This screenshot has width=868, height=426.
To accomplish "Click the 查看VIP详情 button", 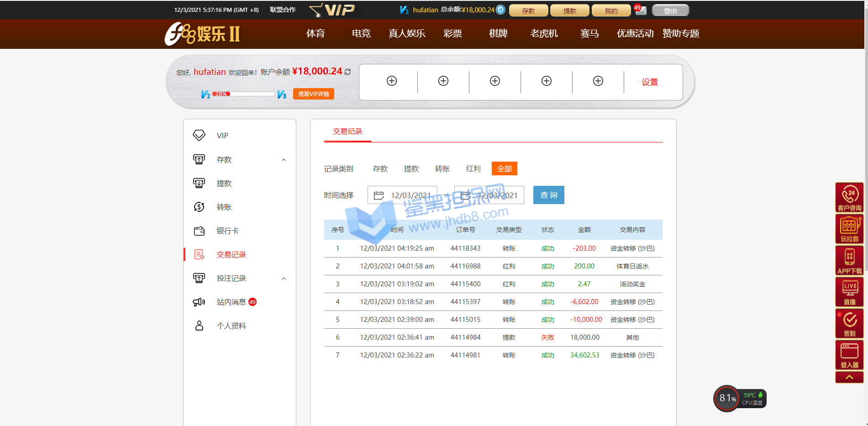I will point(313,94).
